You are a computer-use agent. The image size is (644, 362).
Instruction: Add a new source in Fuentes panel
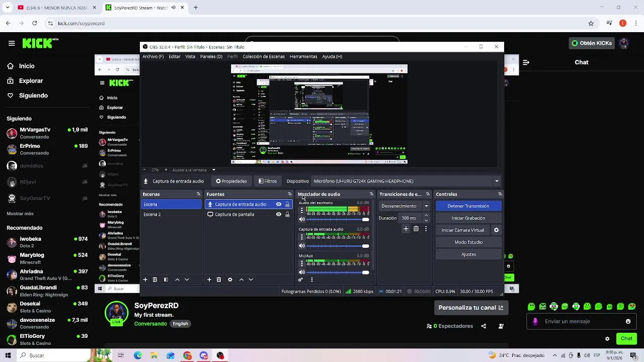pos(209,280)
